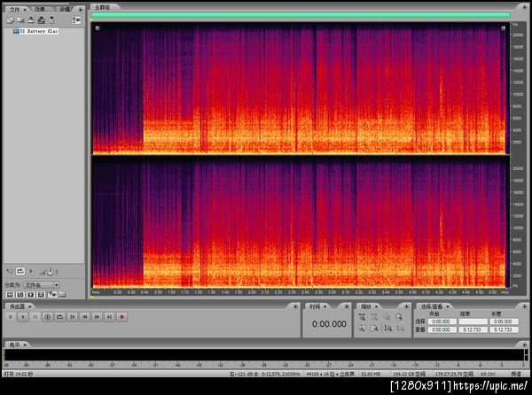Open the 缩放 zoom panel flyout menu
This screenshot has height=395, width=532.
click(406, 306)
